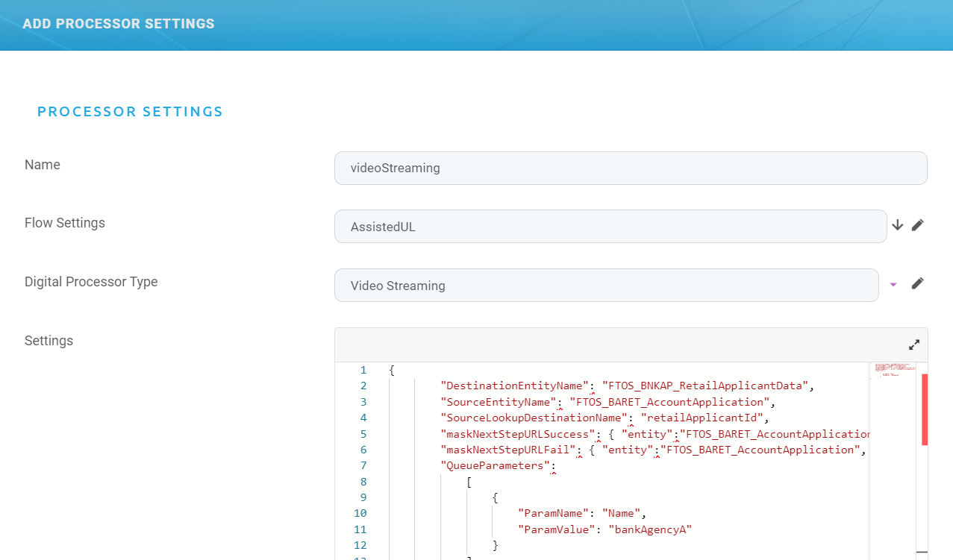Click the pencil icon beside Video Streaming
Viewport: 953px width, 560px height.
pyautogui.click(x=918, y=283)
